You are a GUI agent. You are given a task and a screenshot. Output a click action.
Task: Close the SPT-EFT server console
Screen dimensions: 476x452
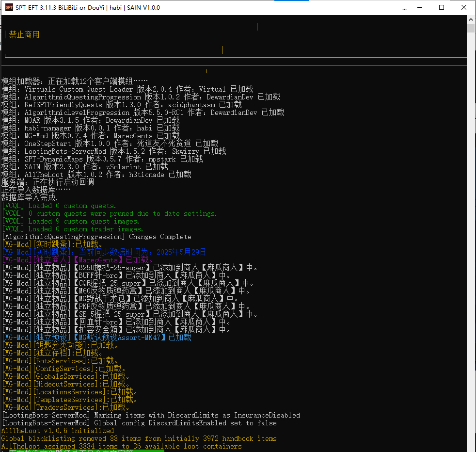click(x=464, y=7)
